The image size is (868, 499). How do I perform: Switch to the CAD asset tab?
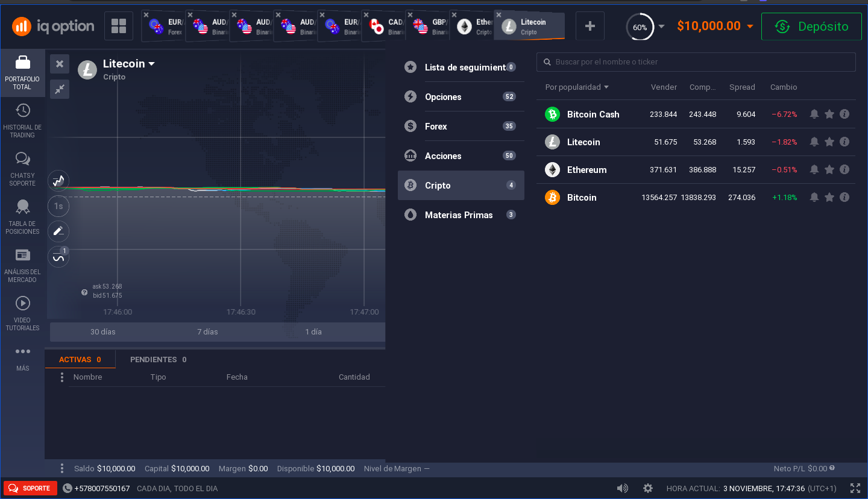[384, 27]
